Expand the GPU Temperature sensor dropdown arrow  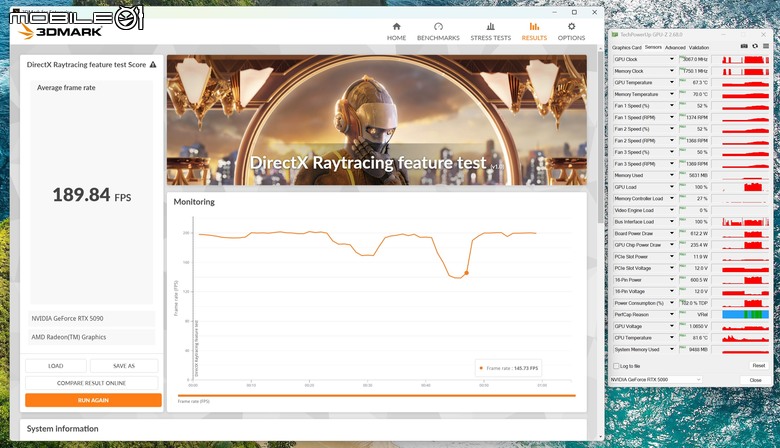[672, 83]
